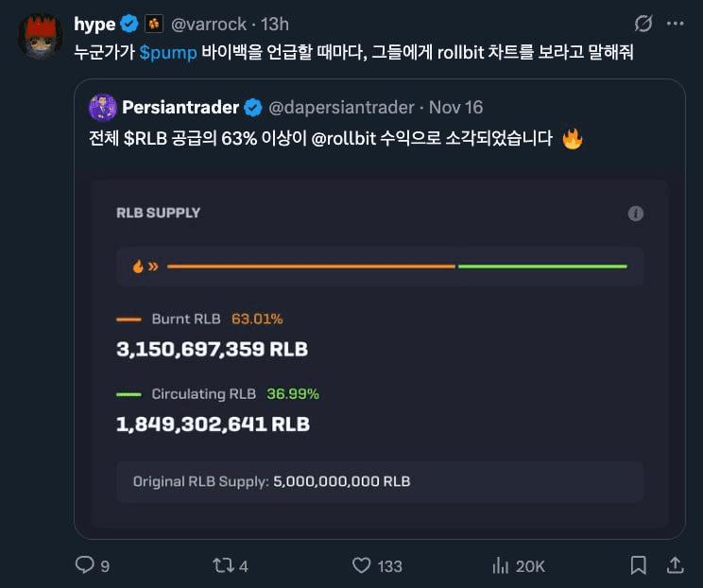Click the reply comment icon
The width and height of the screenshot is (703, 588).
coord(85,565)
